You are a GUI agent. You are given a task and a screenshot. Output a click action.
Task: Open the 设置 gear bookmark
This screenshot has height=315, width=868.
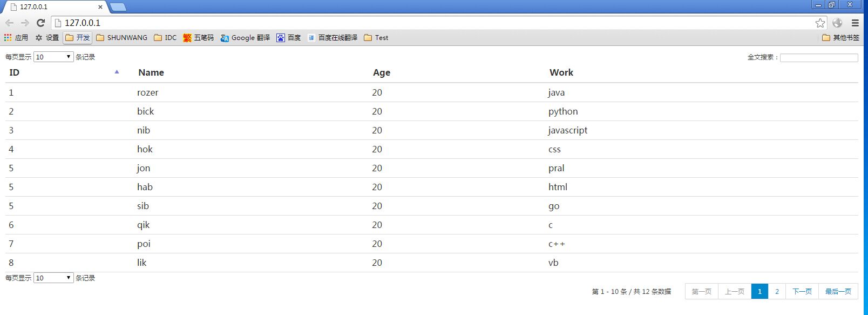click(47, 37)
